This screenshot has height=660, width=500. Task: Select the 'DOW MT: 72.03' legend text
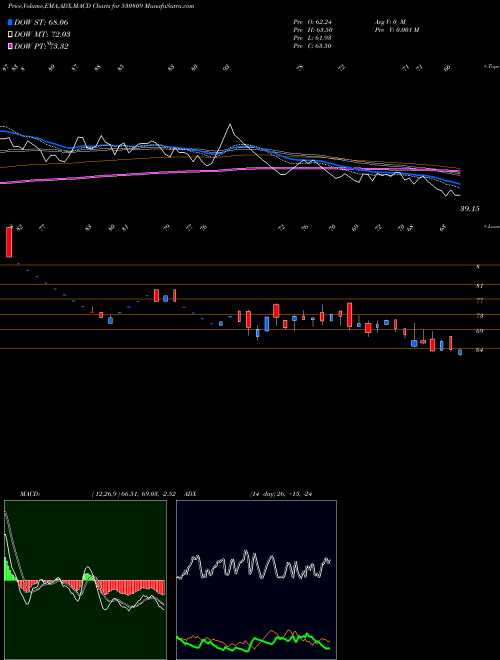coord(42,35)
